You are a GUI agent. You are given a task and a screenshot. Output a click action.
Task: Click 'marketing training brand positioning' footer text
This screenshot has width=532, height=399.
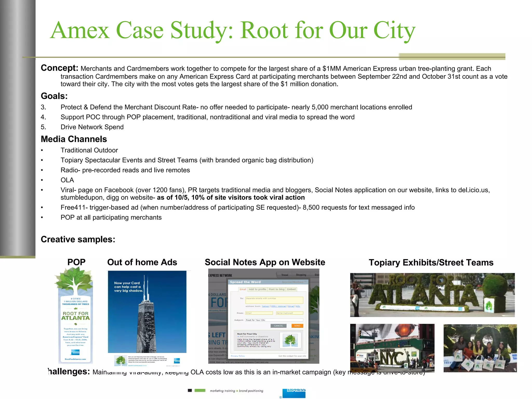[x=236, y=391]
